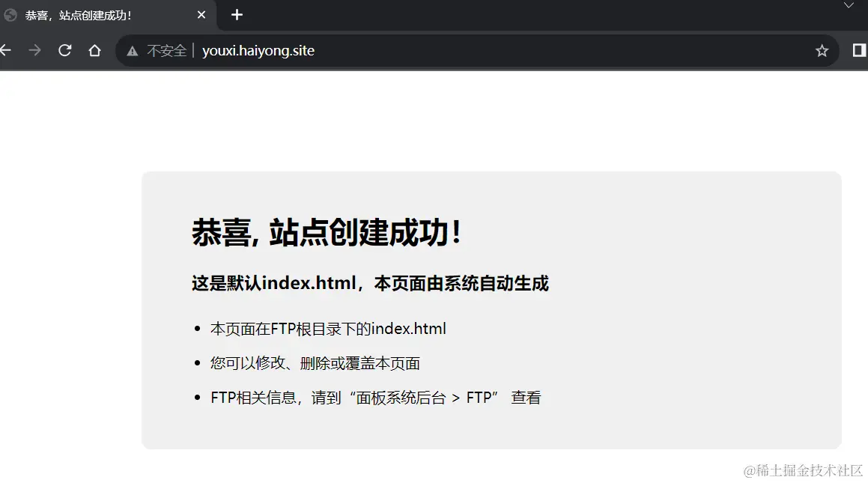This screenshot has height=483, width=868.
Task: Bookmark this page with the star icon
Action: (x=822, y=51)
